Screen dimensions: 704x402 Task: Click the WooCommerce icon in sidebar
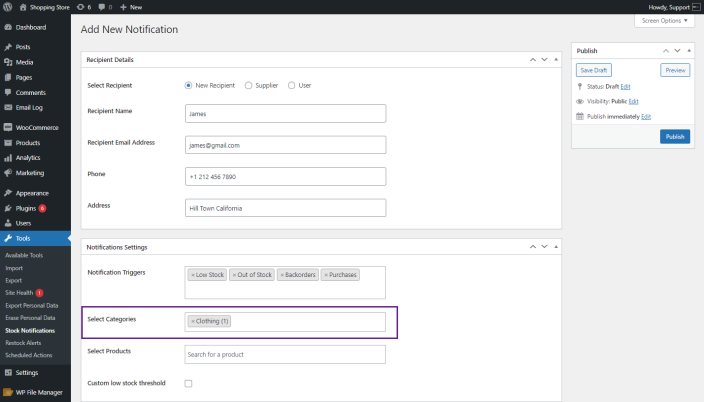8,128
